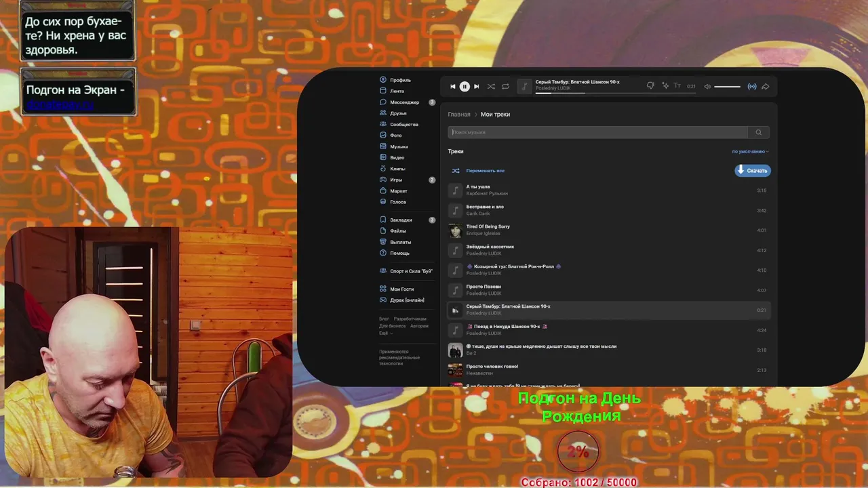Focus the Поиск музыки search field
This screenshot has width=868, height=488.
pyautogui.click(x=597, y=132)
